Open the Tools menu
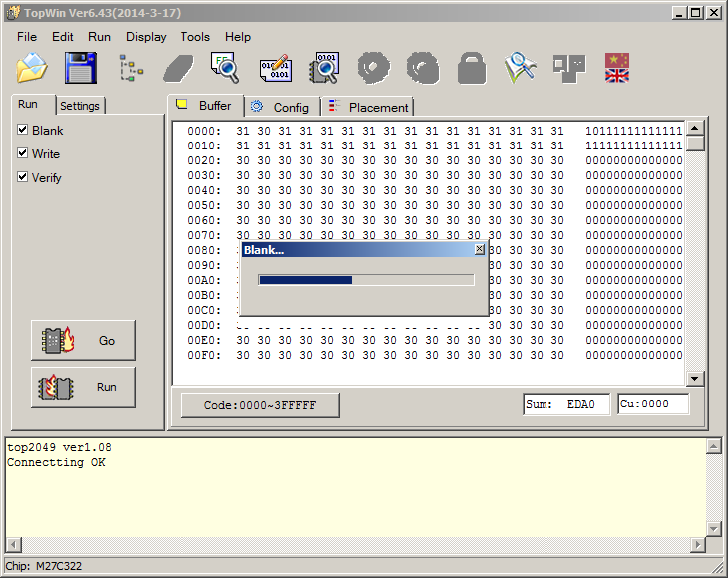 click(195, 37)
